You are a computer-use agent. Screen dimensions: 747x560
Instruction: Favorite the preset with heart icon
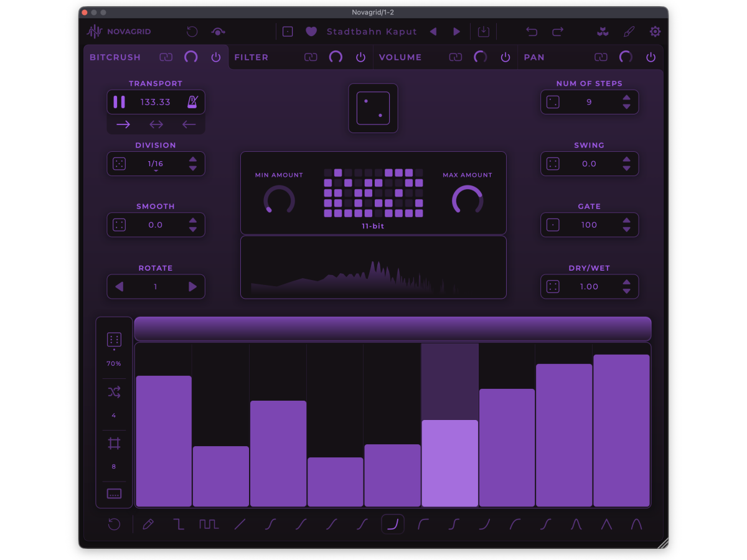pyautogui.click(x=311, y=32)
